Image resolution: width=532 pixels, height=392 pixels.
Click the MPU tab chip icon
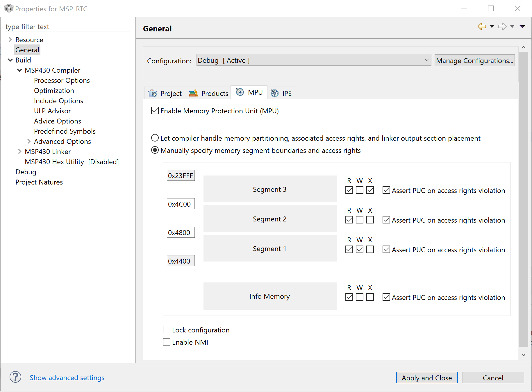click(x=240, y=92)
